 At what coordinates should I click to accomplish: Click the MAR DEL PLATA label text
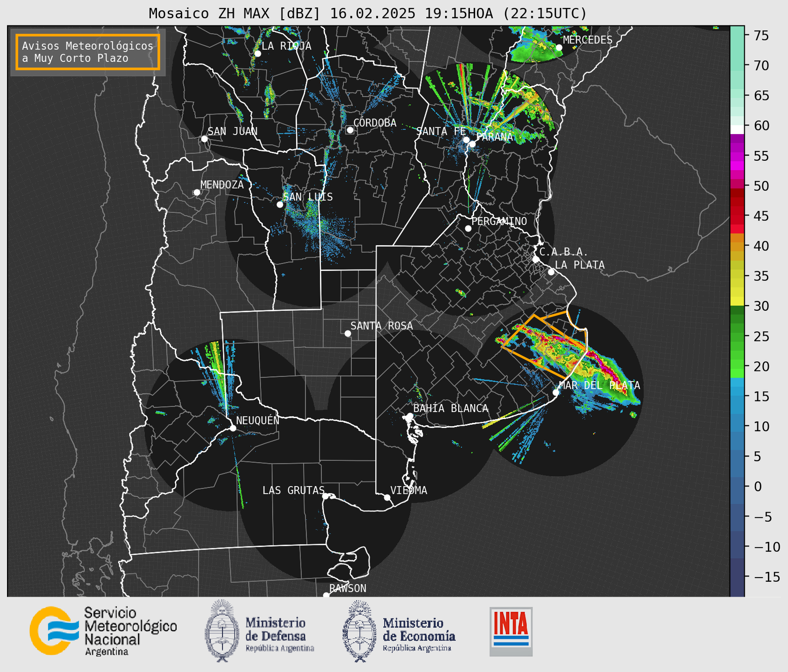click(x=599, y=386)
